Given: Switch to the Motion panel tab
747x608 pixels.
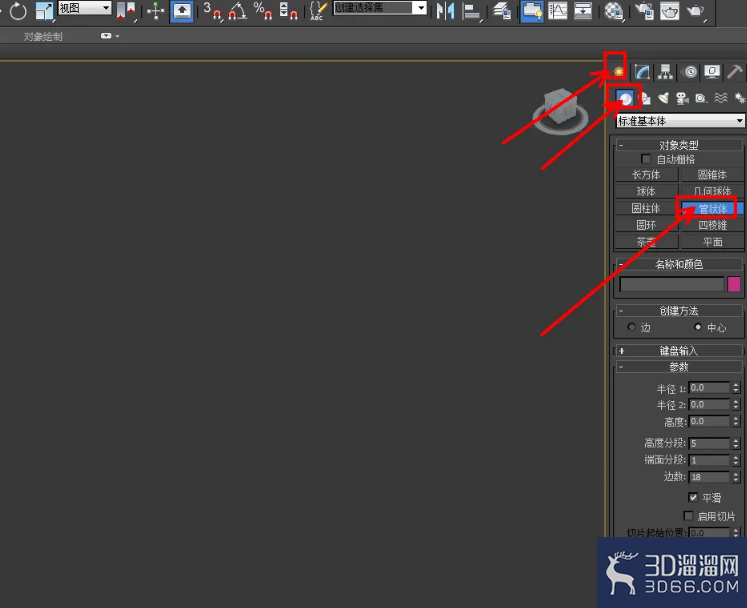Looking at the screenshot, I should coord(690,72).
